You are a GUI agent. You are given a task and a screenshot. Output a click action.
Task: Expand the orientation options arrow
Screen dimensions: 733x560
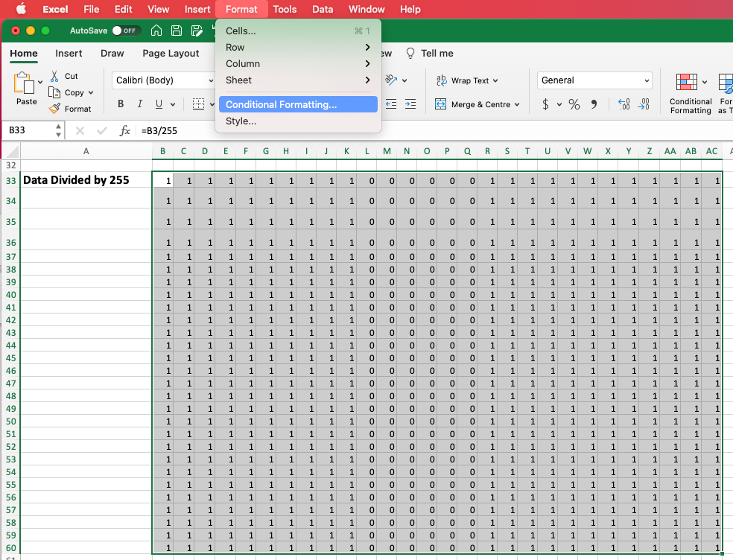click(x=404, y=80)
